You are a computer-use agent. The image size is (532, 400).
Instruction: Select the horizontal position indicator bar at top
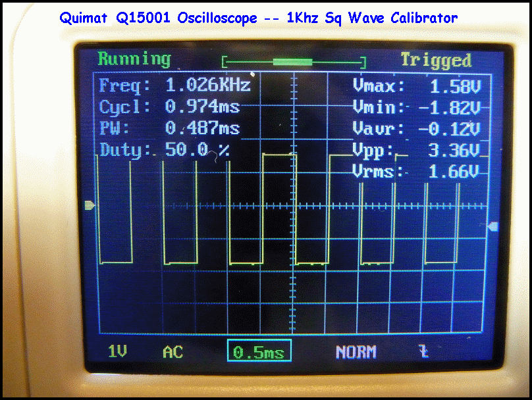pyautogui.click(x=294, y=62)
